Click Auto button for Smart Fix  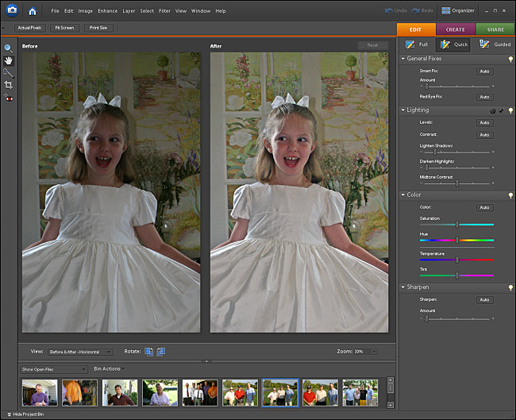point(484,71)
